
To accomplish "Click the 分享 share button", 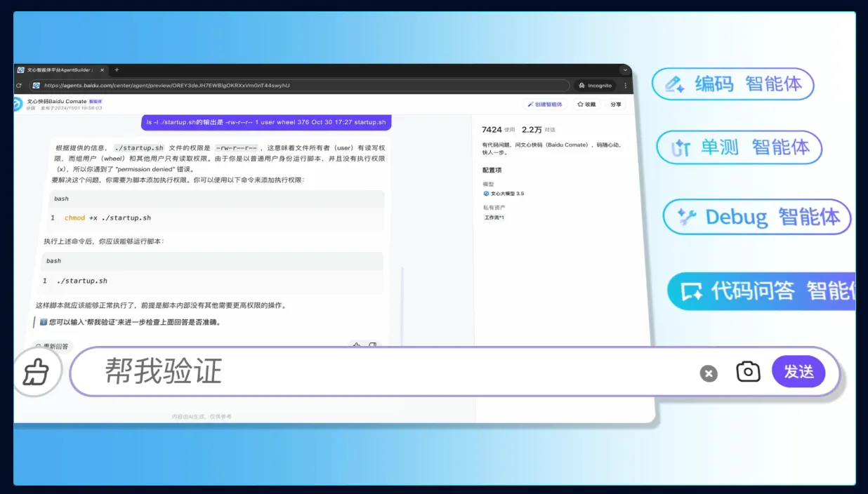I will point(615,105).
